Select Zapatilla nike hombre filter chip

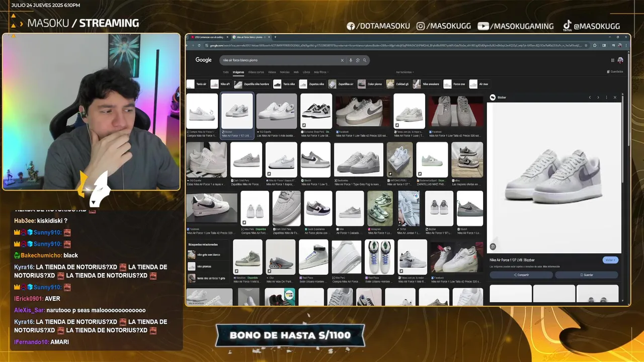click(x=252, y=84)
